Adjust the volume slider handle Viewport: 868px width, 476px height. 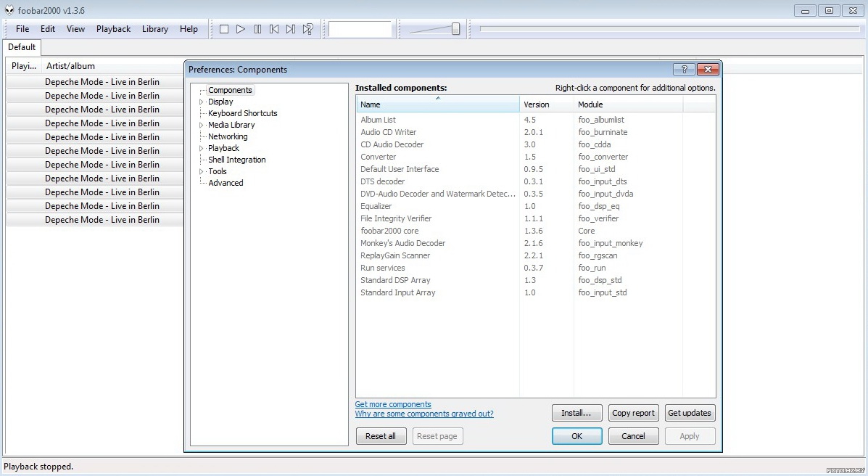pos(455,29)
